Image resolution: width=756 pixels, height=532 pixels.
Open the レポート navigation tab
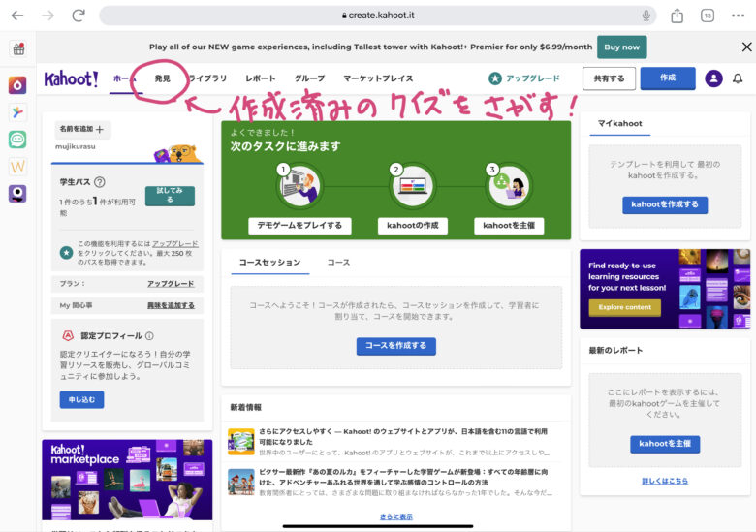(x=261, y=78)
